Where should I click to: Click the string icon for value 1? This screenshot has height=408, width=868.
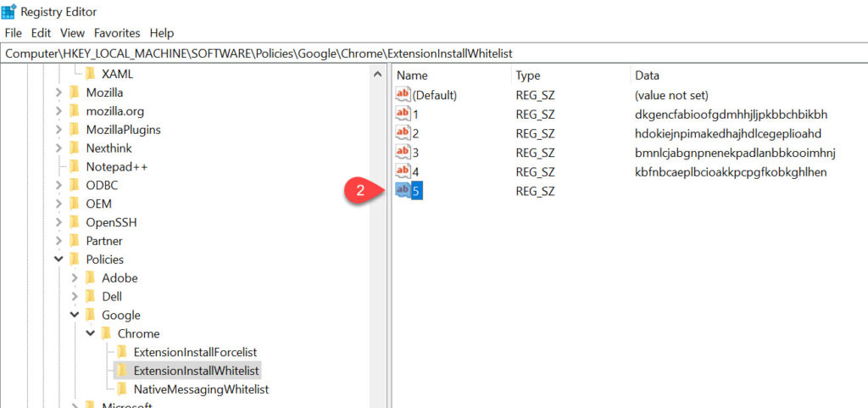pyautogui.click(x=403, y=114)
